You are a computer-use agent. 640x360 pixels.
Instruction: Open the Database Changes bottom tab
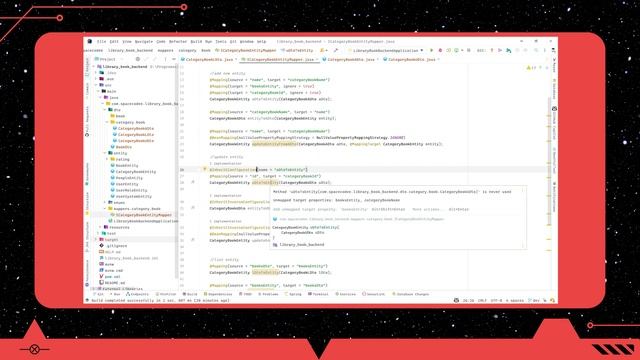tap(411, 294)
